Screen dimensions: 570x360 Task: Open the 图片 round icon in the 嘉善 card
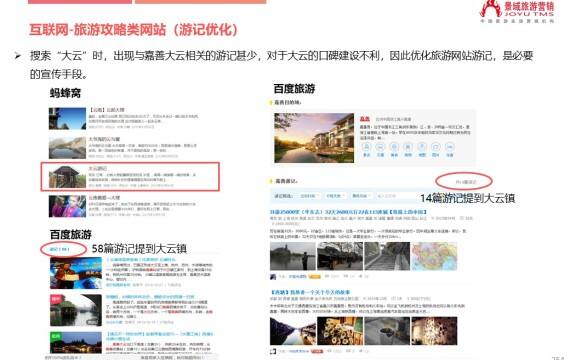435,147
